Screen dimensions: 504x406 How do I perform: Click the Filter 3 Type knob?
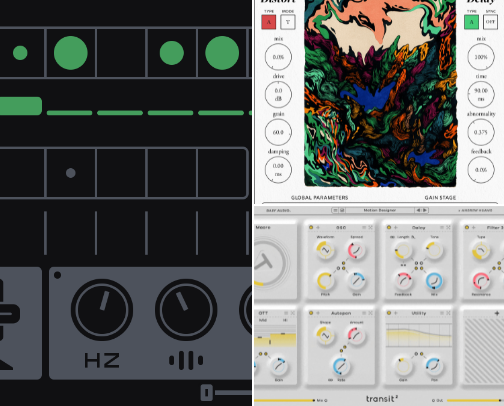(481, 250)
